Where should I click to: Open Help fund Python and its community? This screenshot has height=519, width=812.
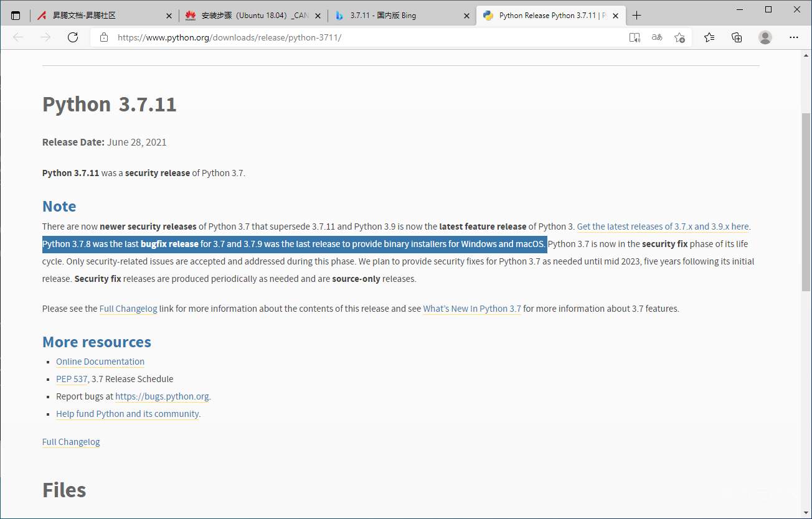[x=128, y=414]
